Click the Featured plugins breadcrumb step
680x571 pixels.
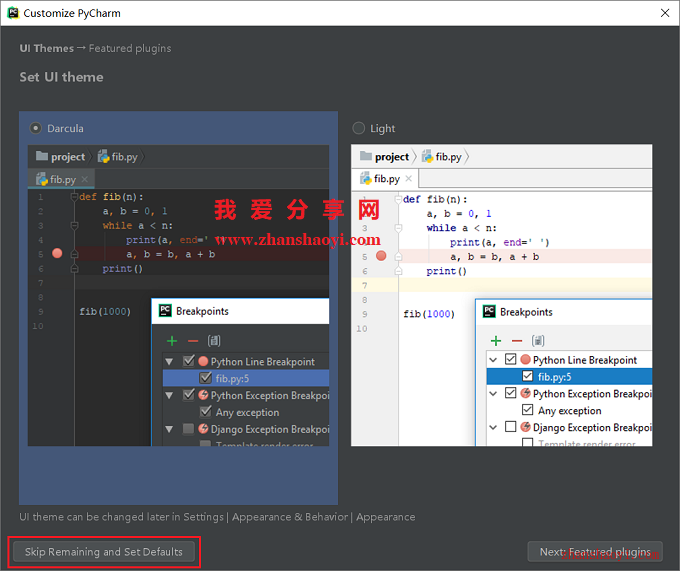[x=130, y=48]
